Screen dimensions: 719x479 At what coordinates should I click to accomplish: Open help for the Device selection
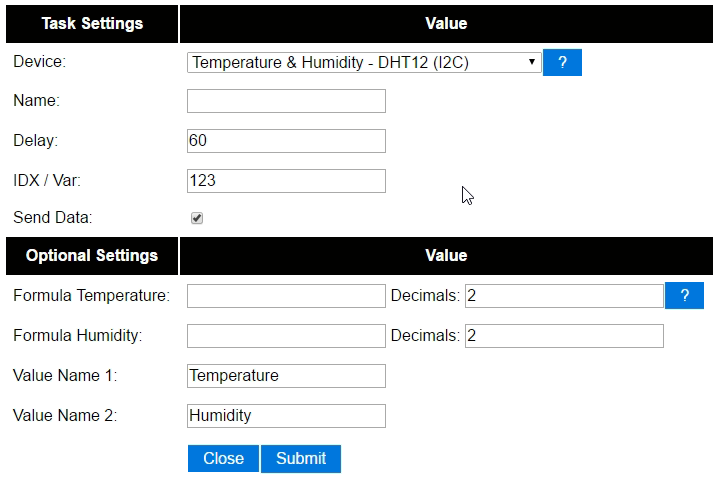click(562, 62)
